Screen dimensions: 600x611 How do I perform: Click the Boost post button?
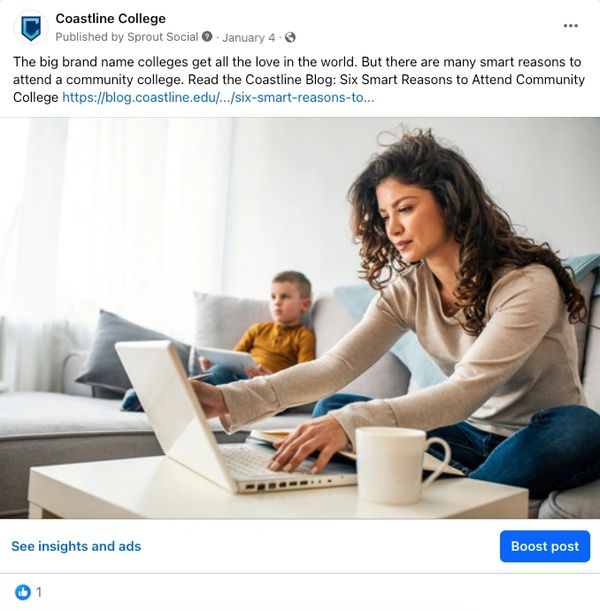(545, 546)
